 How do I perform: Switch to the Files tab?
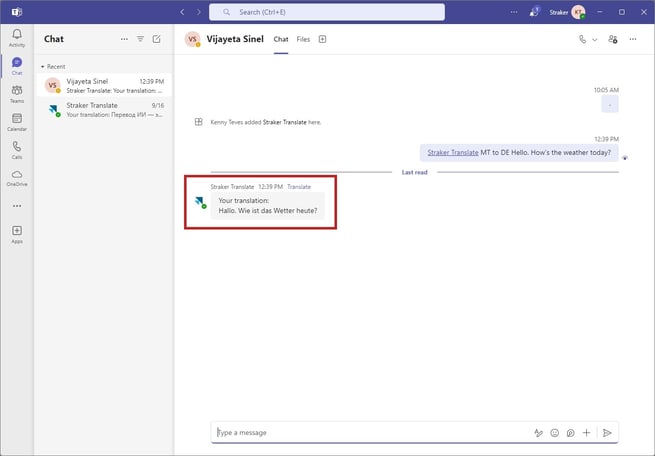[303, 39]
